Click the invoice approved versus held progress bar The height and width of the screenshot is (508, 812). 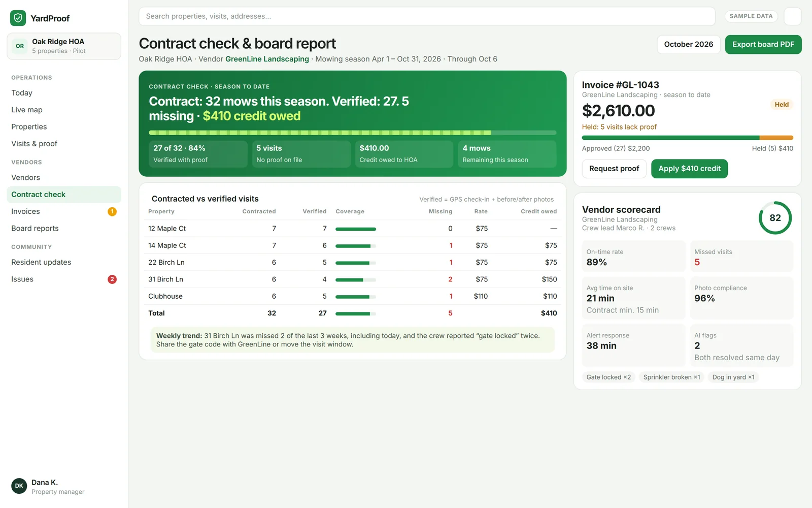688,138
